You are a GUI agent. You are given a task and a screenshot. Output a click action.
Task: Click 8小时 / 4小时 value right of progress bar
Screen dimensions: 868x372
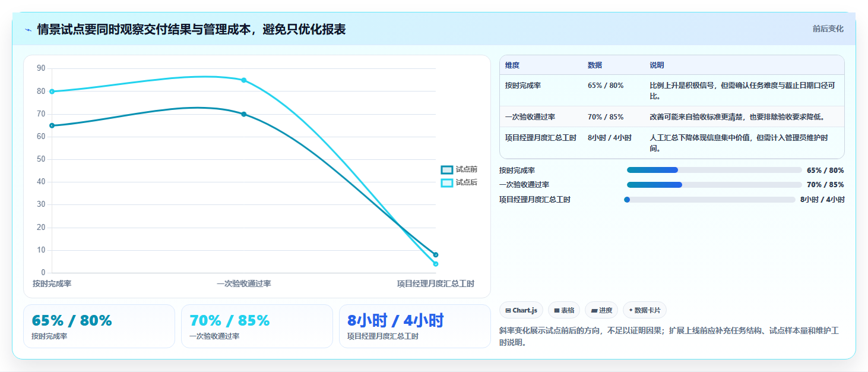tap(822, 200)
